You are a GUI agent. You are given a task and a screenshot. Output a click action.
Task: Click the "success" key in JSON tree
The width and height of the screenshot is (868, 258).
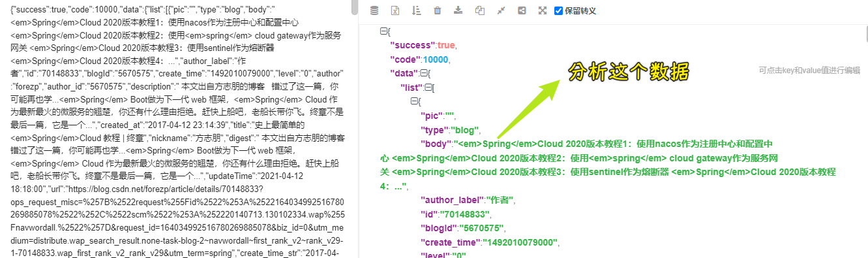(x=412, y=46)
